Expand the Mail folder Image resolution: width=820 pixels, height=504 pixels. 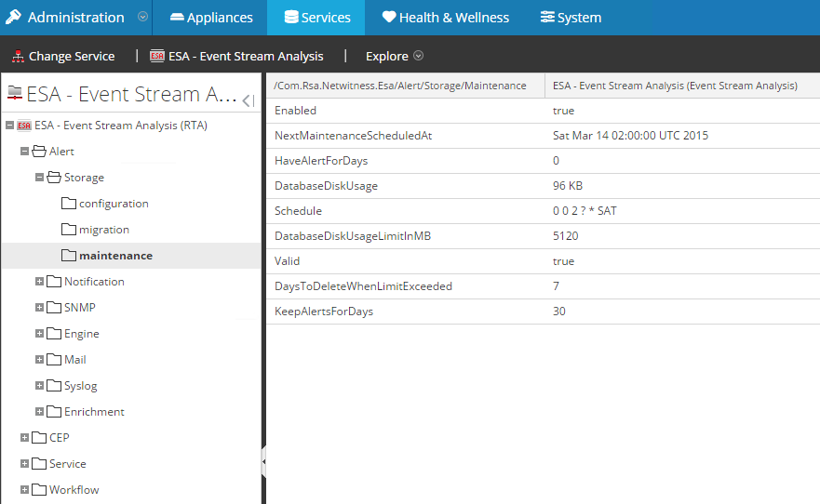tap(39, 359)
